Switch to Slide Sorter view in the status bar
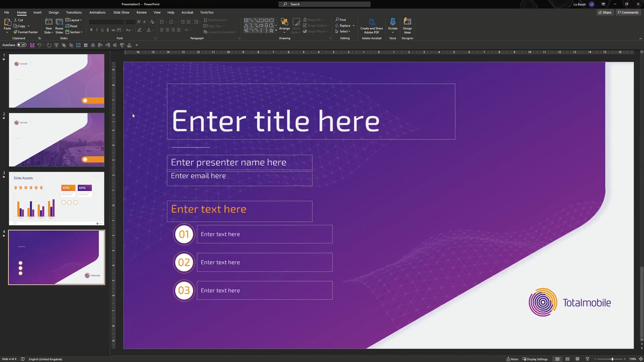The height and width of the screenshot is (362, 644). [568, 359]
